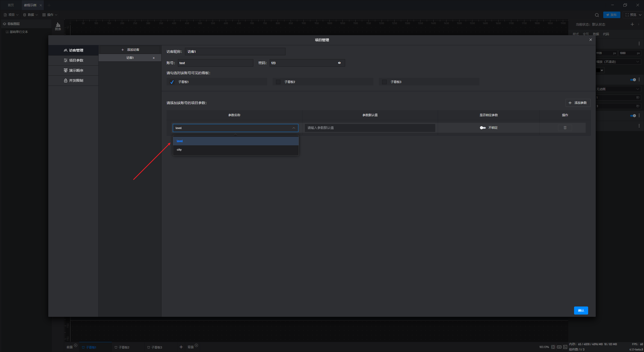Click the plus icon after the 子看板3 tab
Image resolution: width=644 pixels, height=352 pixels.
pyautogui.click(x=181, y=347)
